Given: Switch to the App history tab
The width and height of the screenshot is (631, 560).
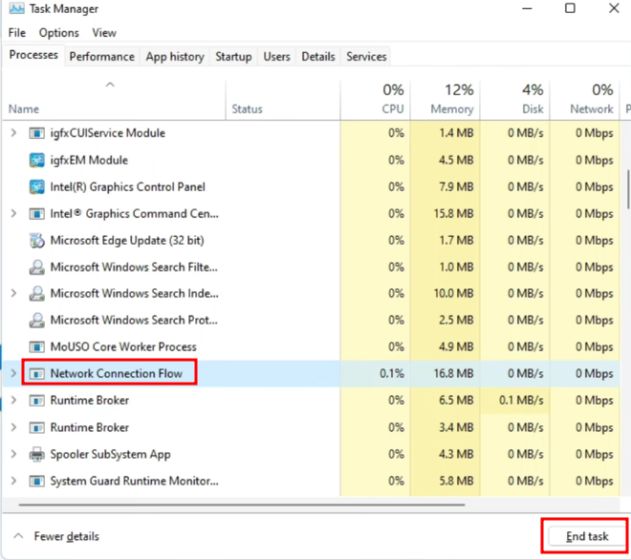Looking at the screenshot, I should [175, 57].
